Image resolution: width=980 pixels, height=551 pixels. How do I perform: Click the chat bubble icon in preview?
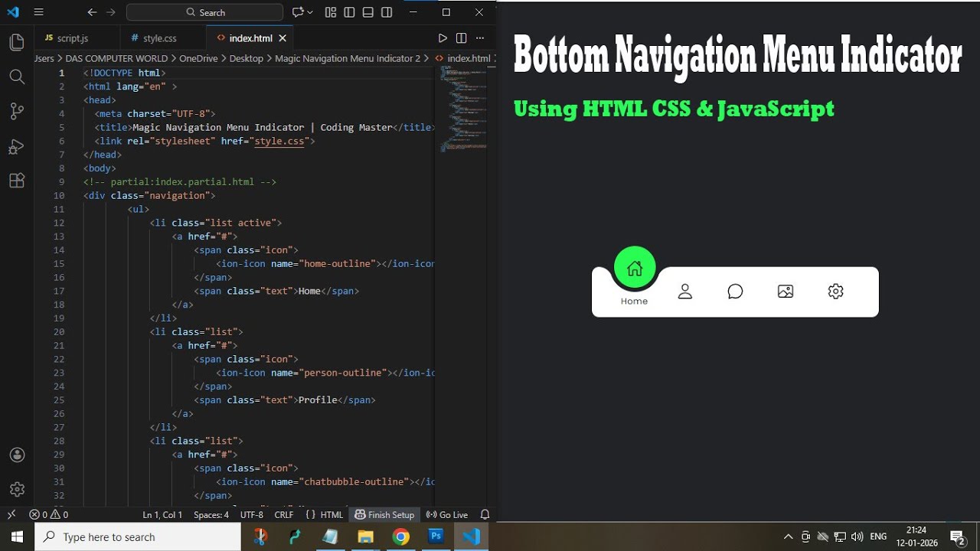pos(735,292)
